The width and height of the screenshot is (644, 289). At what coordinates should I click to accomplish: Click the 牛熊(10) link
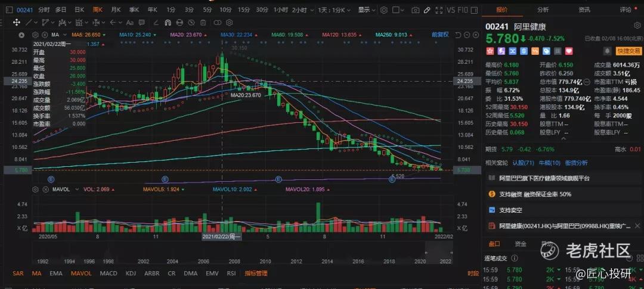point(549,163)
